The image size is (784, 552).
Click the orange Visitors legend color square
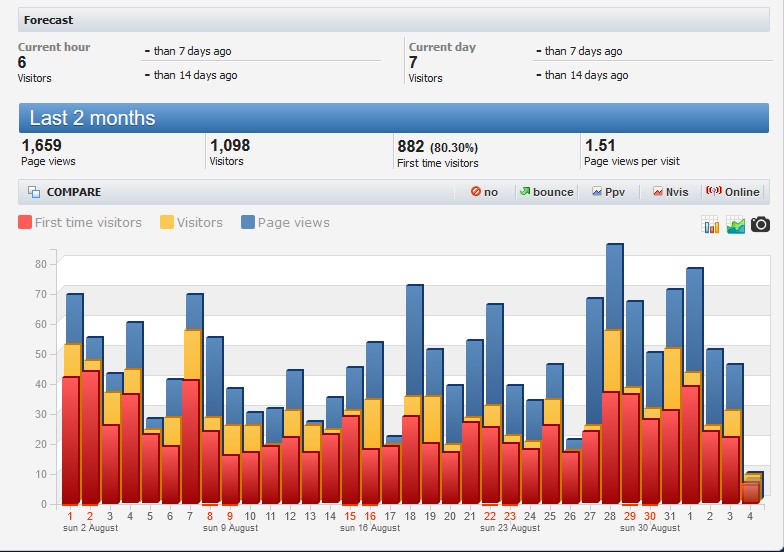point(166,223)
